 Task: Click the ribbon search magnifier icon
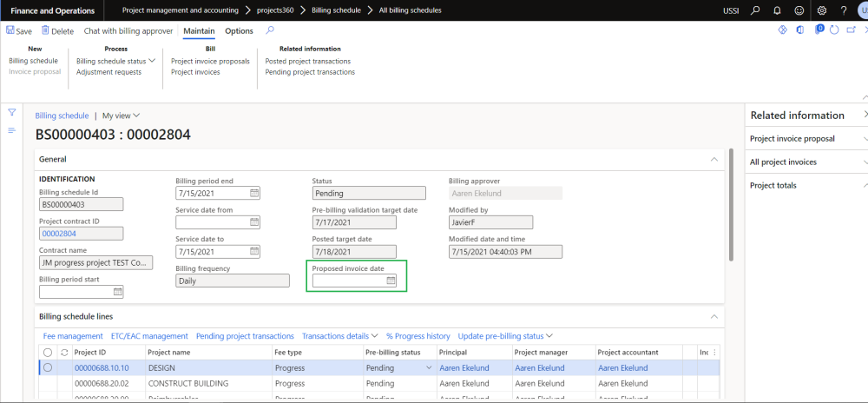pos(270,30)
